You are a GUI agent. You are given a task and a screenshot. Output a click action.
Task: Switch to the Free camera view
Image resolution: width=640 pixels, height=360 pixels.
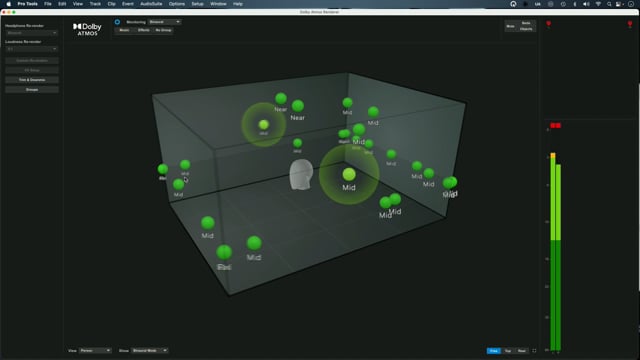[493, 351]
